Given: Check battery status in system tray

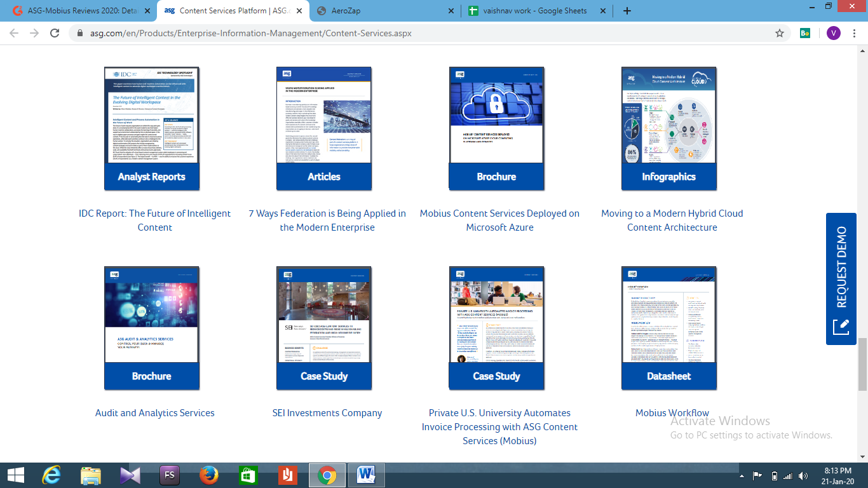Looking at the screenshot, I should click(x=774, y=476).
